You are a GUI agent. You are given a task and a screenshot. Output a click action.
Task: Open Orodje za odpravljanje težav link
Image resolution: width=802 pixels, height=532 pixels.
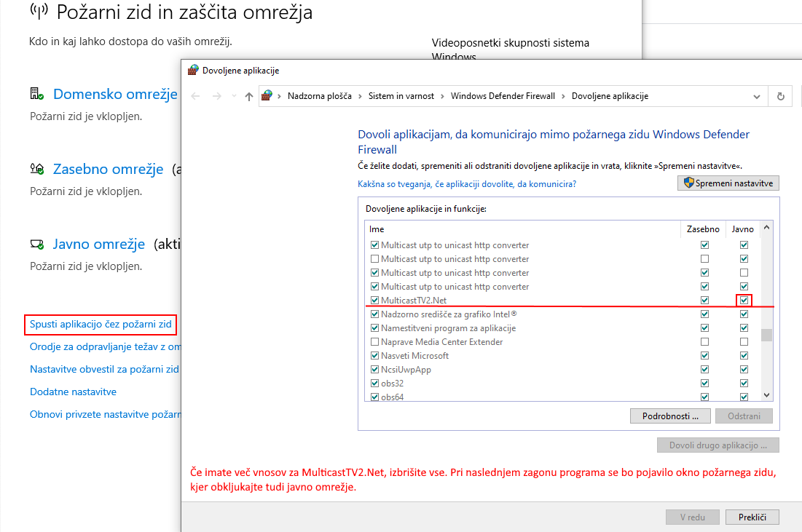tap(105, 346)
